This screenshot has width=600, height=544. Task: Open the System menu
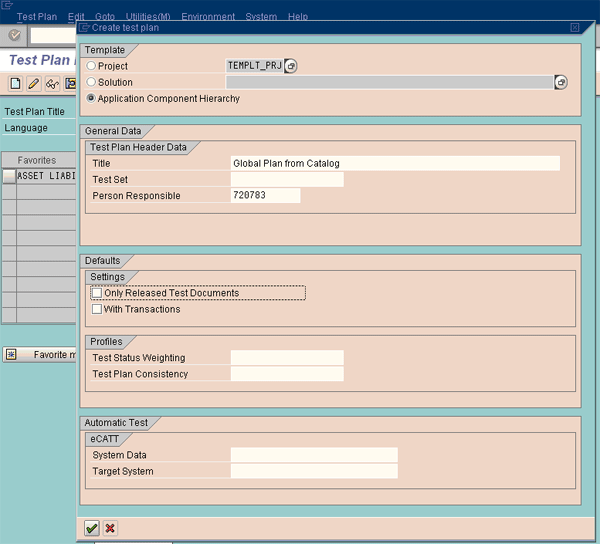tap(261, 17)
